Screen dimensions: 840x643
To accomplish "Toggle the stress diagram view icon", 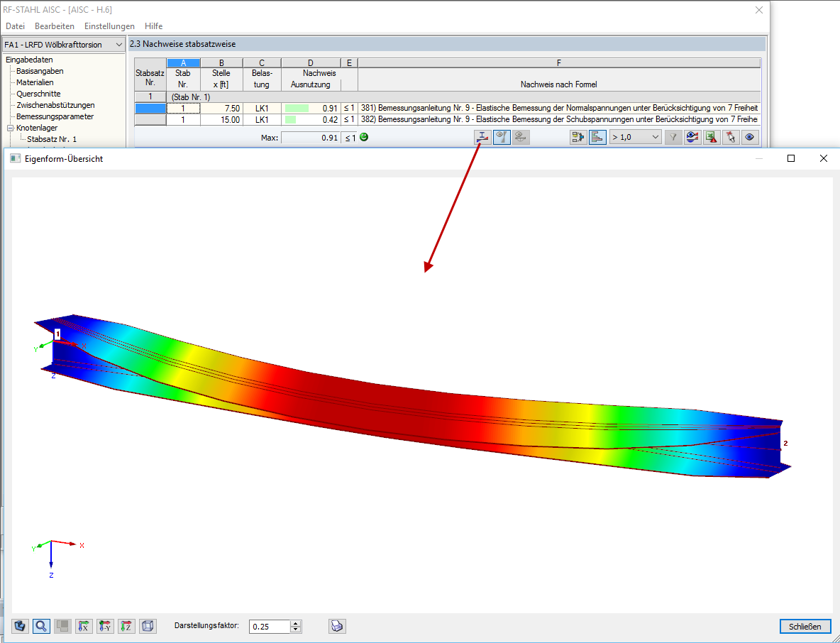I will (502, 137).
